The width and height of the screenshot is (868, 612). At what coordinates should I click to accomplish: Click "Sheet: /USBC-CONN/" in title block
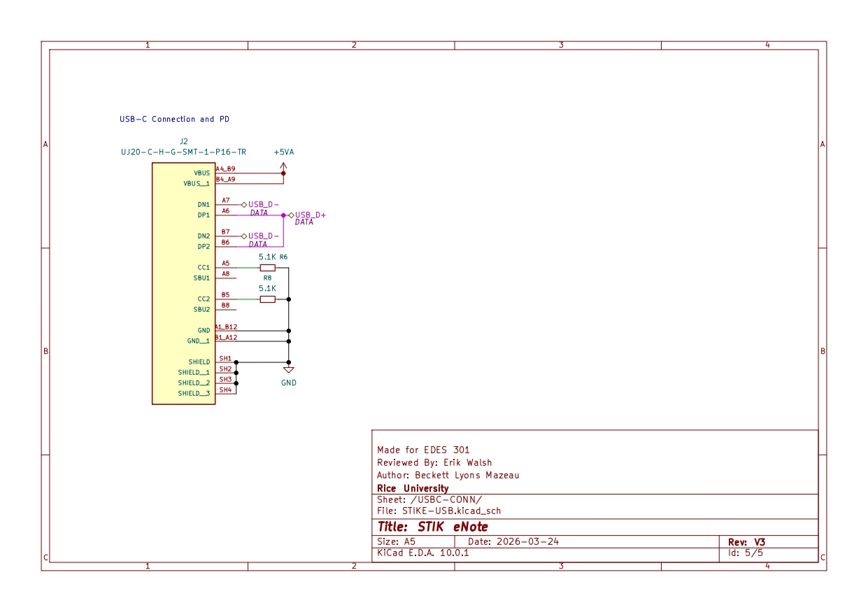[429, 499]
